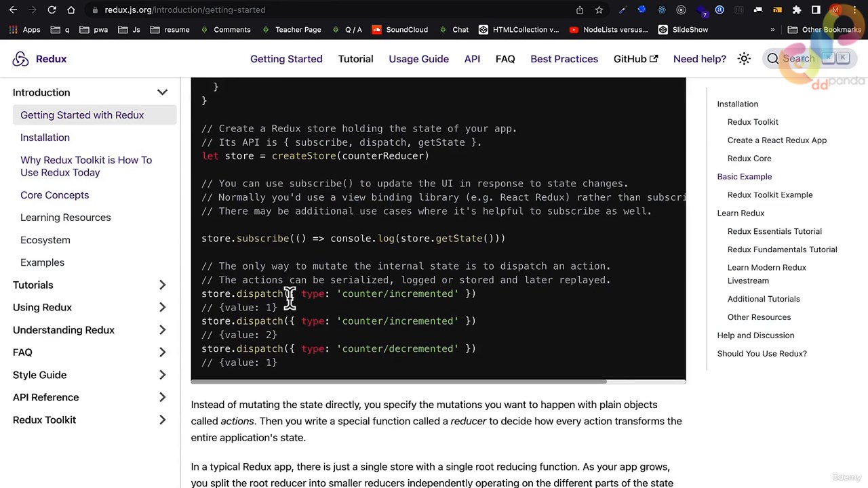
Task: Click the 'store.subscribe' code line
Action: [x=353, y=239]
